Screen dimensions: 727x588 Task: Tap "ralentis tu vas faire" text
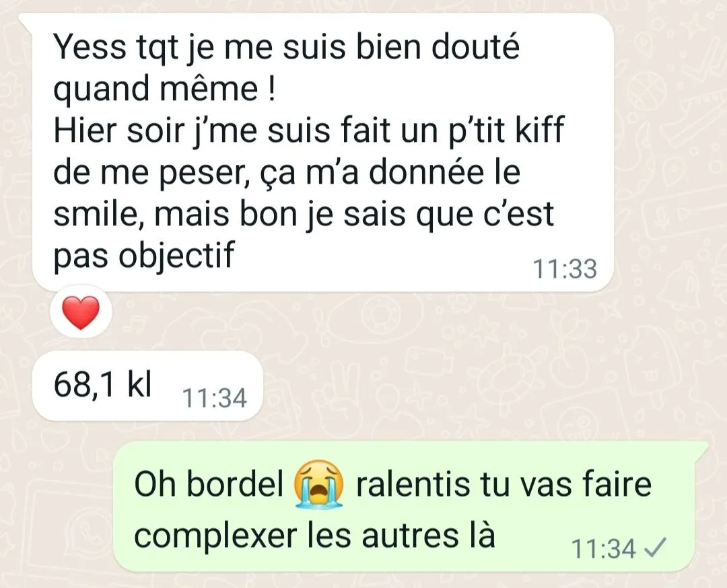[x=504, y=484]
